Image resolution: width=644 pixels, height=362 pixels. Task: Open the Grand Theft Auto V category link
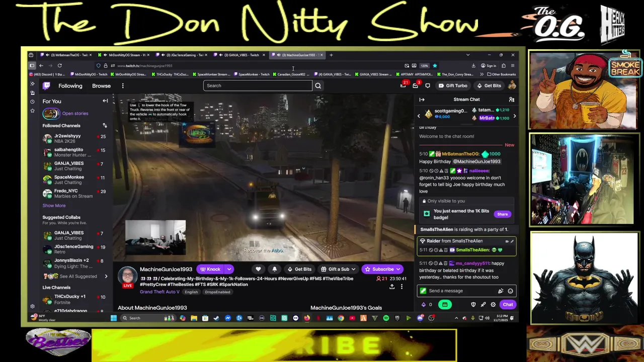[x=159, y=292]
